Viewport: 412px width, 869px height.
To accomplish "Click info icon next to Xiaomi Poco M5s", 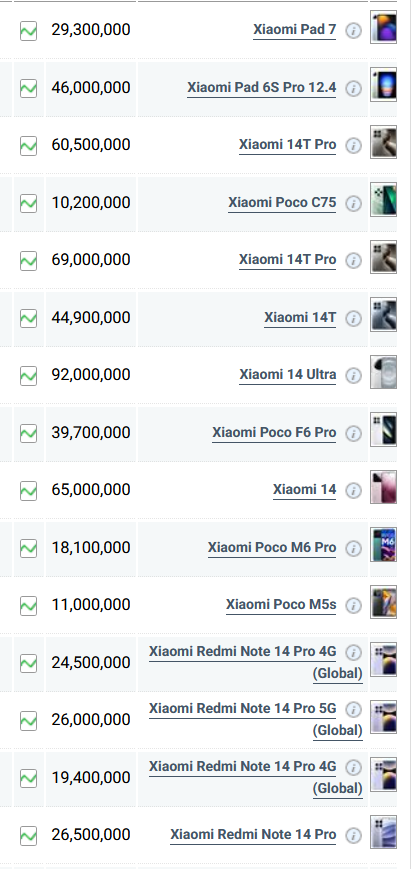I will 353,606.
